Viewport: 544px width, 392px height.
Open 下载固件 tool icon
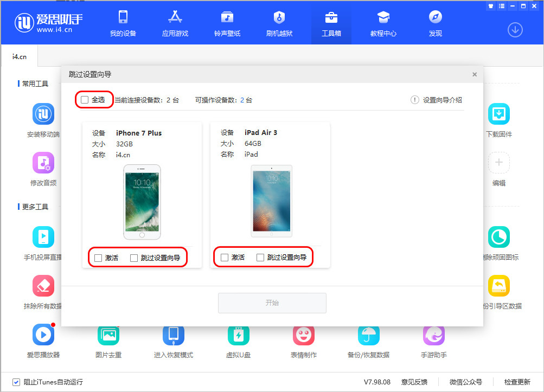[x=499, y=114]
